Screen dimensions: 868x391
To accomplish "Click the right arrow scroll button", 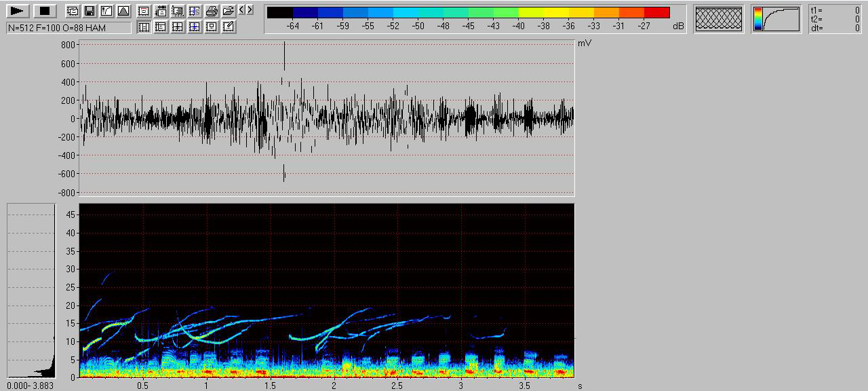I will click(x=250, y=10).
